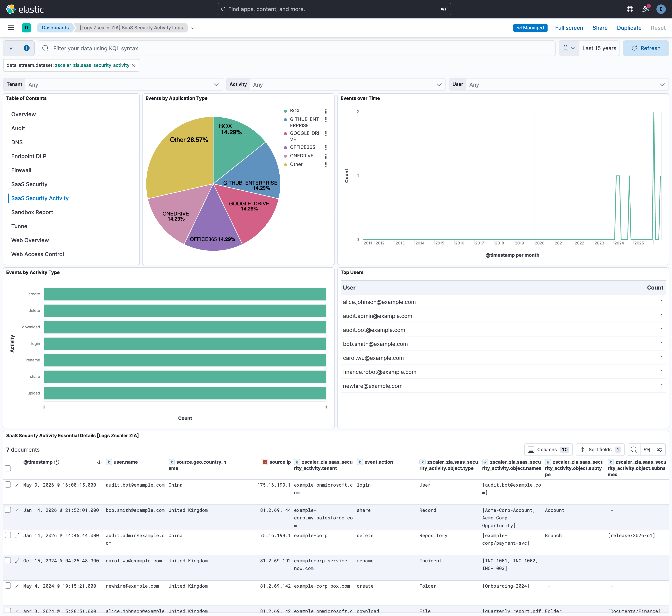Click the Managed badge button

(x=530, y=28)
